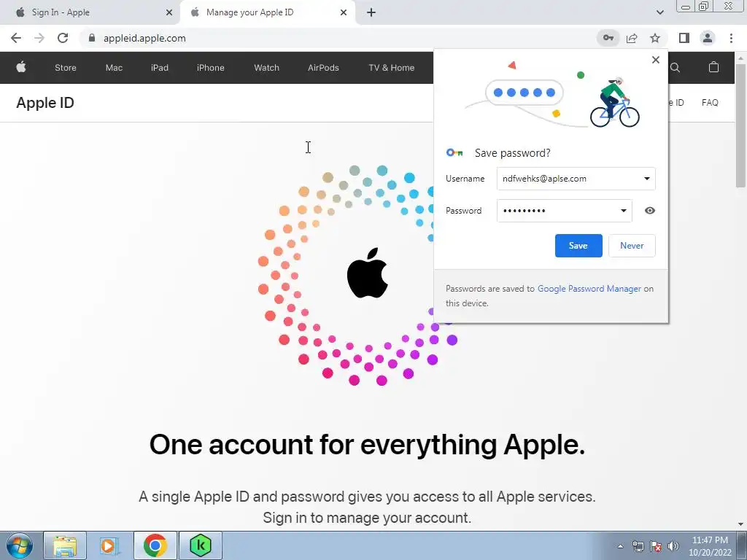Expand the Username dropdown arrow
747x560 pixels.
point(646,179)
